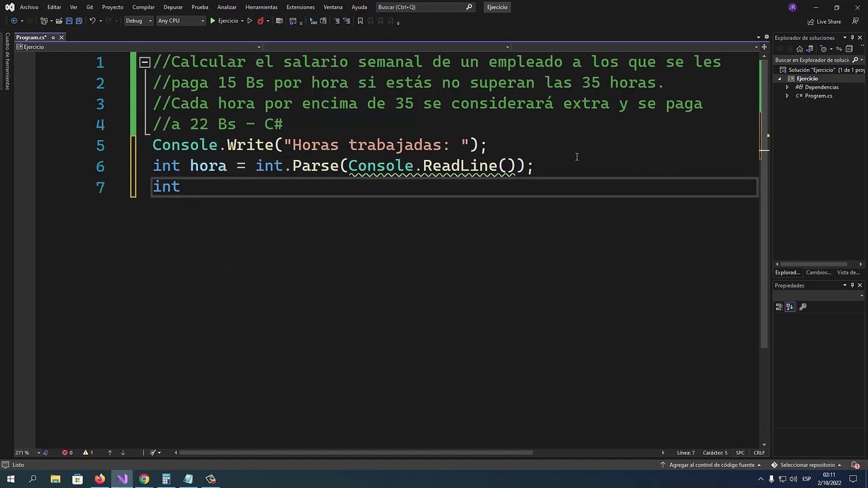This screenshot has height=488, width=868.
Task: Click the Save All toolbar icon
Action: [79, 21]
